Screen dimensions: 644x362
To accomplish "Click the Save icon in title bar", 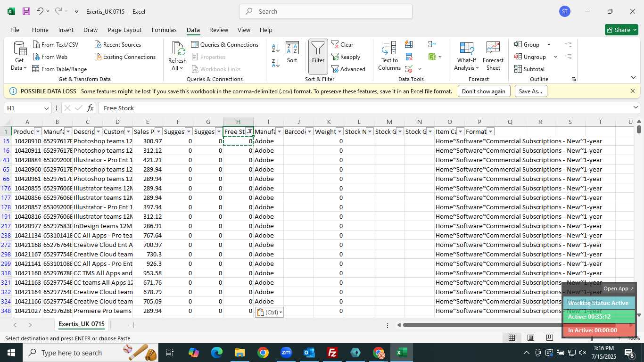I will (26, 11).
